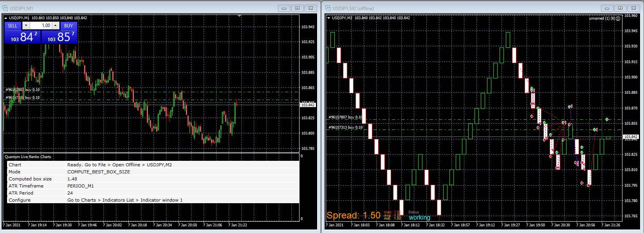Click 7 Jan 18:03 on M2 time axis

click(x=360, y=225)
